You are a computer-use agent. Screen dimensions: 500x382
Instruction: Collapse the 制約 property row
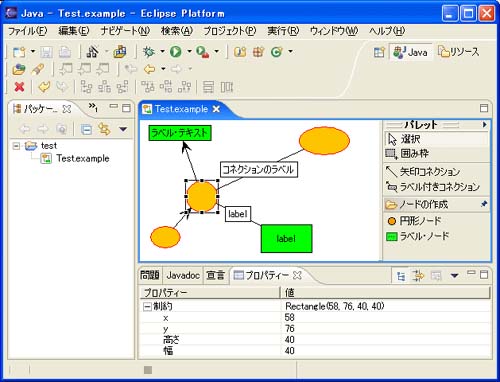coord(147,307)
